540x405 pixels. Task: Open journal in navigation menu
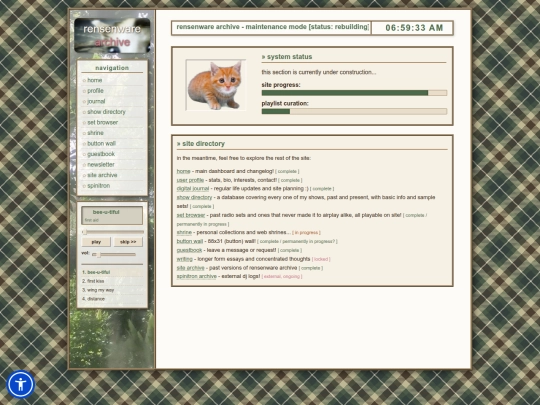pos(96,101)
